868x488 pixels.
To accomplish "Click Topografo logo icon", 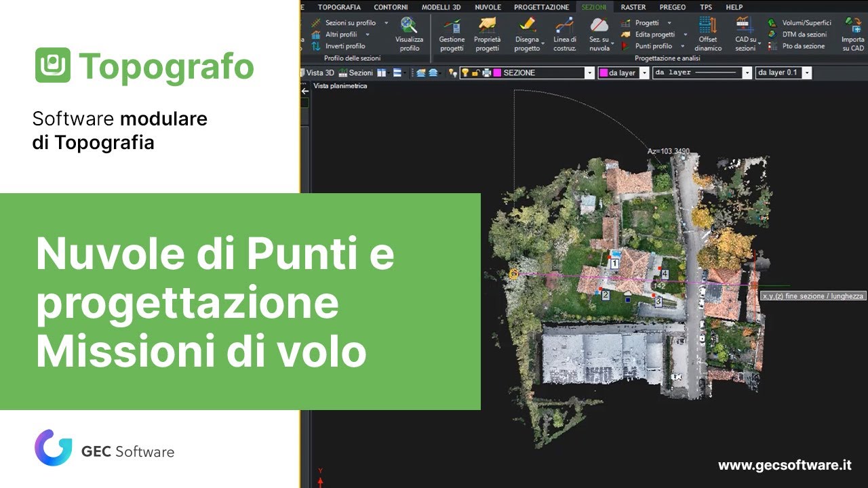I will pos(52,65).
